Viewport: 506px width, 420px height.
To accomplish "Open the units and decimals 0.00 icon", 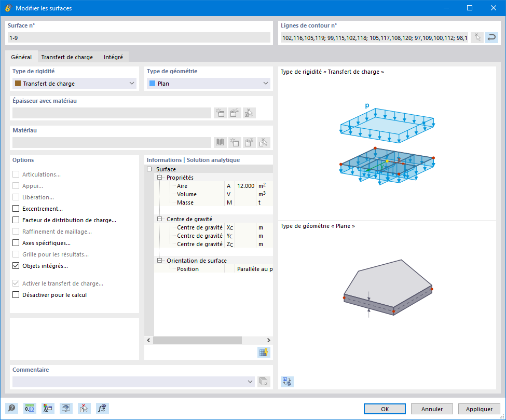I will pyautogui.click(x=30, y=409).
